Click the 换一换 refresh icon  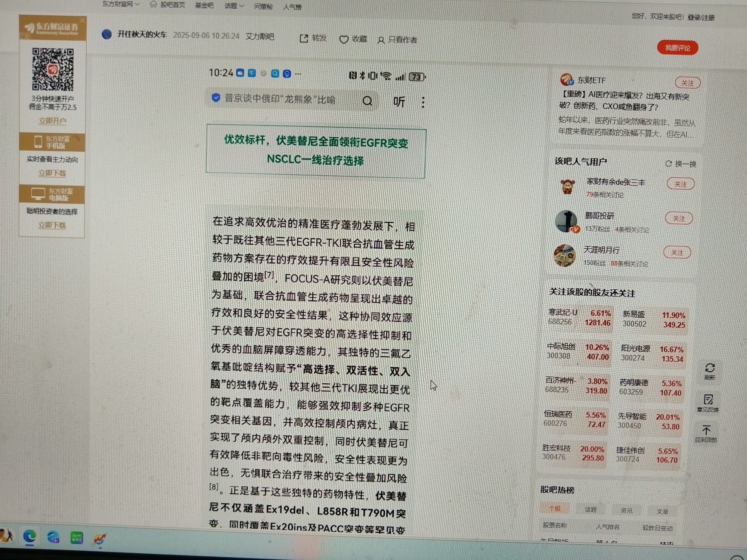pyautogui.click(x=669, y=164)
